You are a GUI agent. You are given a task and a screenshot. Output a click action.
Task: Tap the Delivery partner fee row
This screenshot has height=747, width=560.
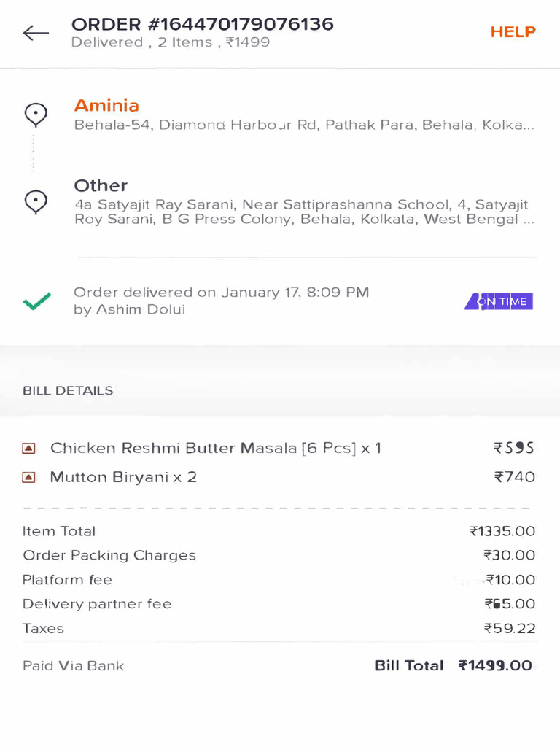97,604
